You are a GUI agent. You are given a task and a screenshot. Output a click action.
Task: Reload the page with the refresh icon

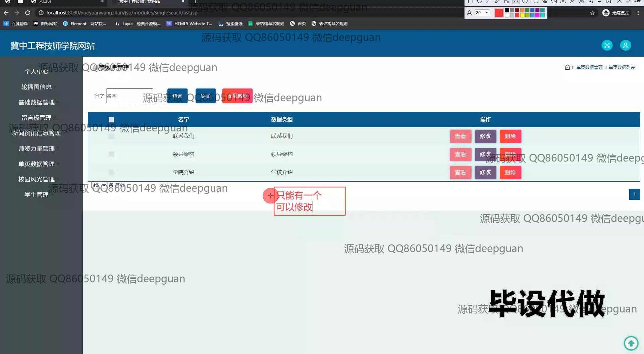[x=28, y=13]
